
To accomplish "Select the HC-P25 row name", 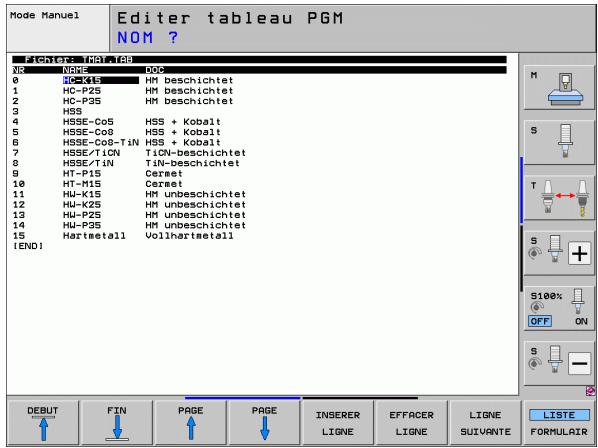I will tap(82, 91).
